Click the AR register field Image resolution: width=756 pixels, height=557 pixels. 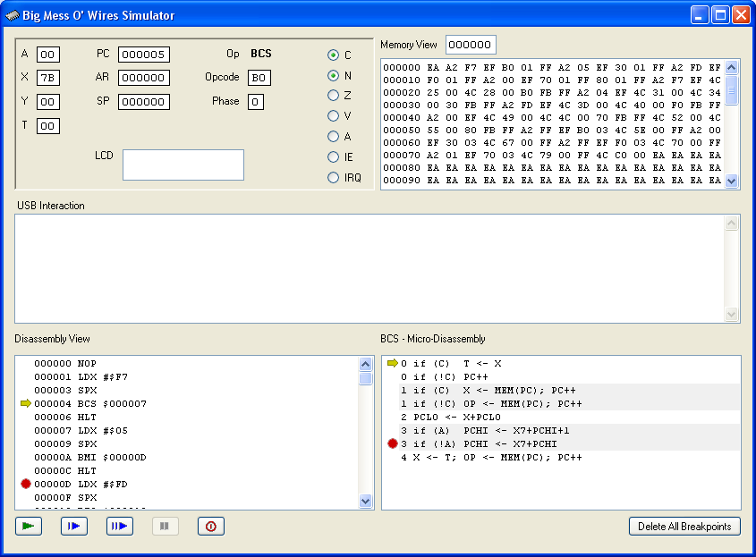pyautogui.click(x=144, y=78)
